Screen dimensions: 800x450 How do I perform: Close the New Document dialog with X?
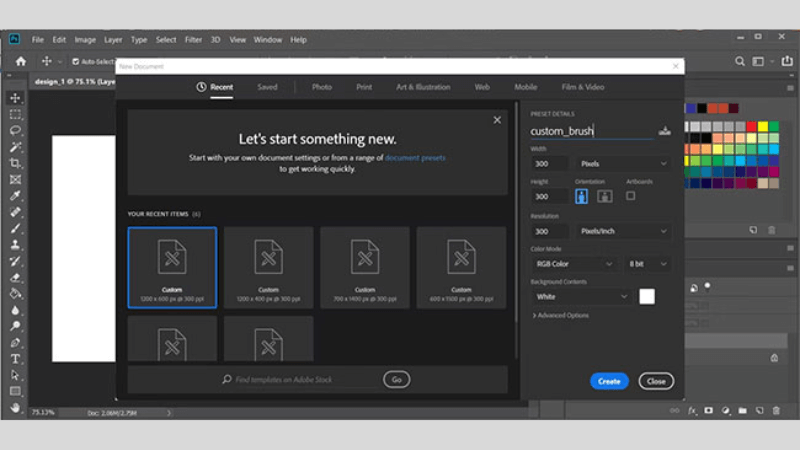pyautogui.click(x=676, y=66)
